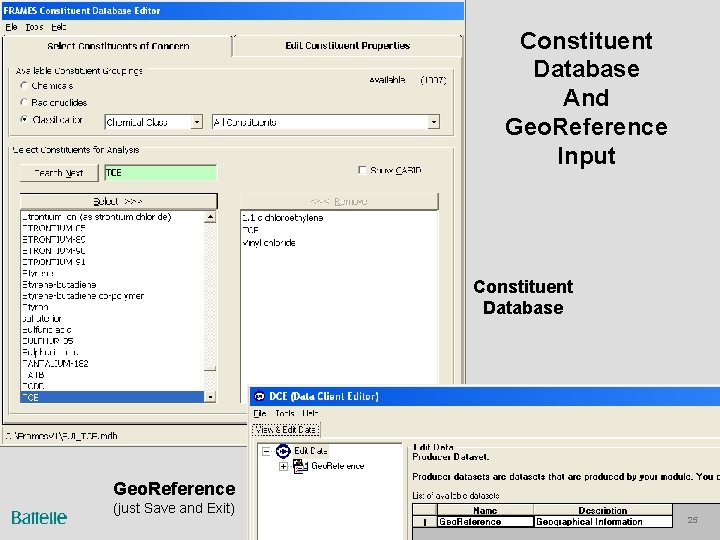Open Help menu in Constituent Database Editor
Image resolution: width=720 pixels, height=540 pixels.
click(x=59, y=27)
